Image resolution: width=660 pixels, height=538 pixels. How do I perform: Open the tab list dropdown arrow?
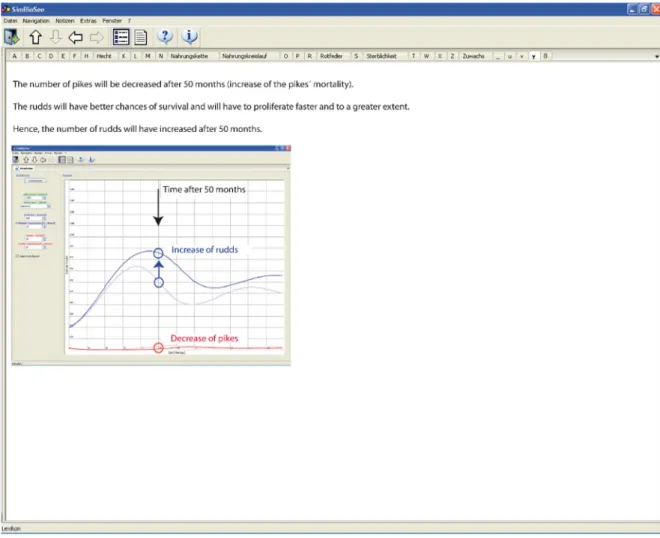coord(657,56)
